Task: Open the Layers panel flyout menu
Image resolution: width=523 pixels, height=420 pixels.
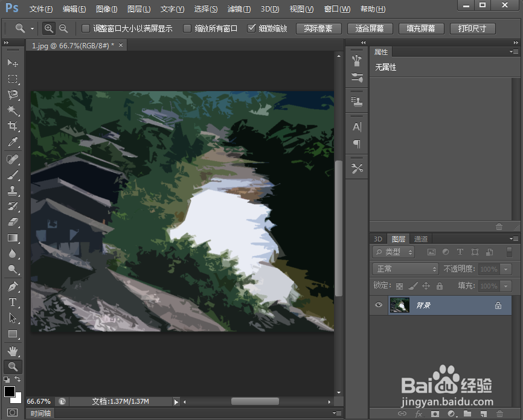Action: click(514, 238)
